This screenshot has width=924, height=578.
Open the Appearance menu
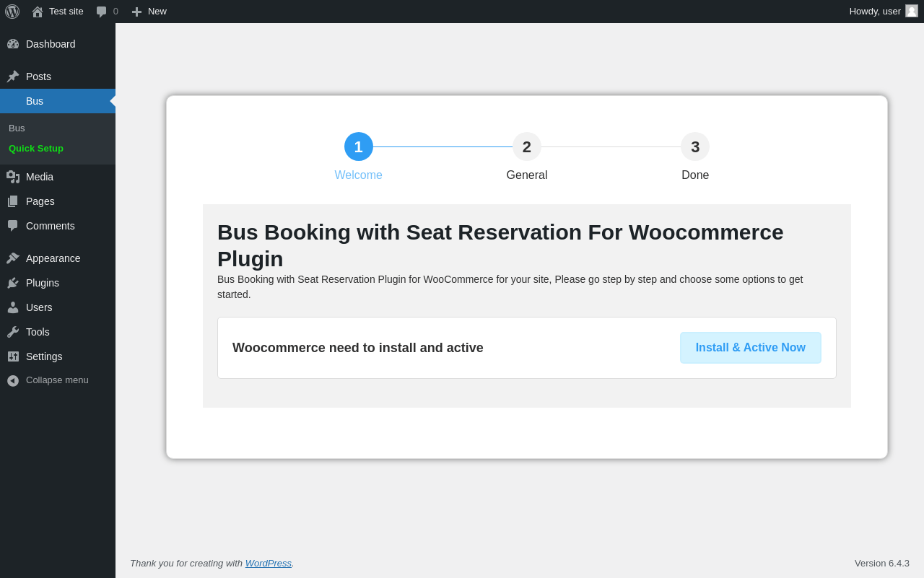[53, 258]
